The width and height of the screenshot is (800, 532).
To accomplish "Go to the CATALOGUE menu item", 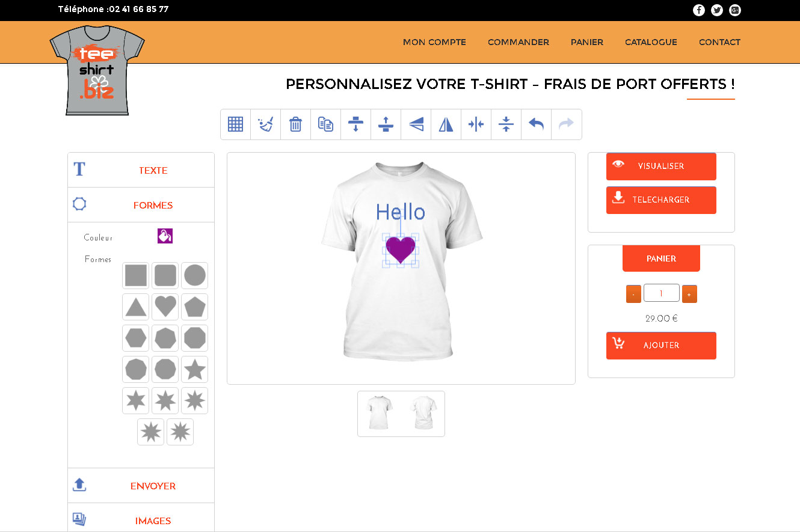I will pos(651,42).
